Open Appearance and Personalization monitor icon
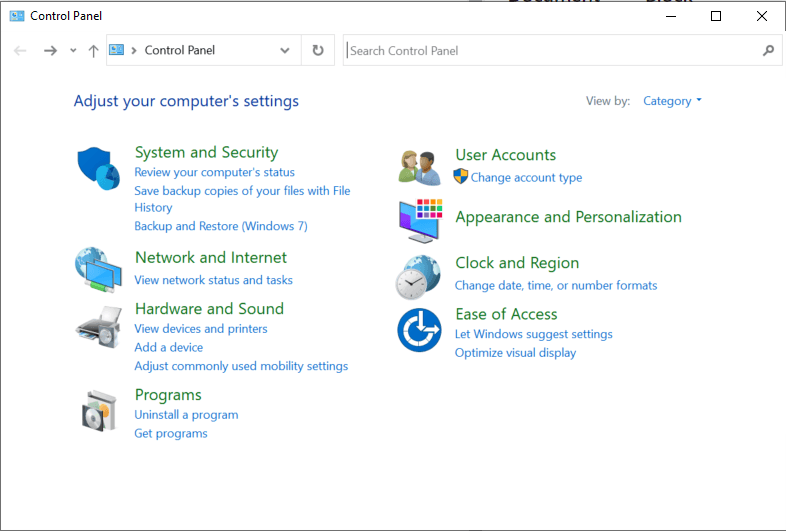The width and height of the screenshot is (786, 531). [x=419, y=220]
